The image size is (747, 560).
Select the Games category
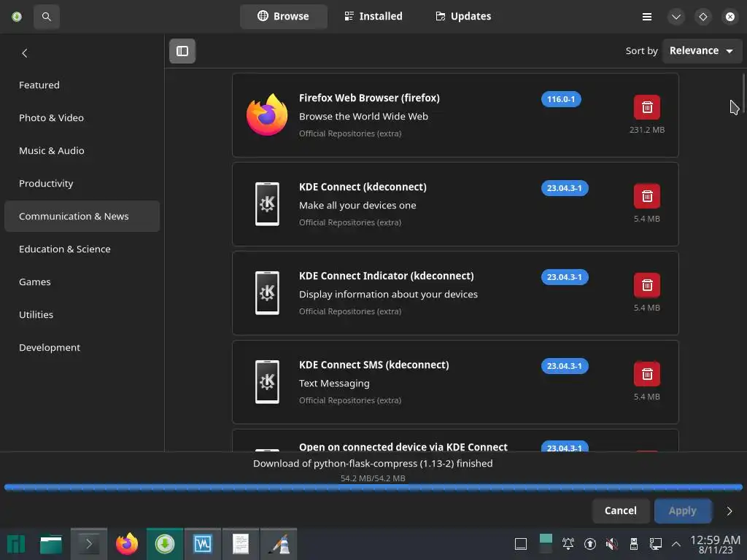(x=82, y=282)
